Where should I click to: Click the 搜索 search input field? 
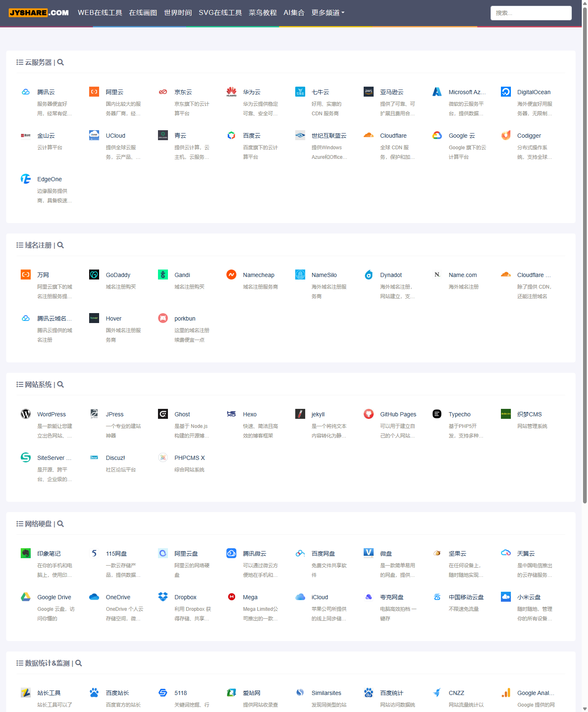531,13
